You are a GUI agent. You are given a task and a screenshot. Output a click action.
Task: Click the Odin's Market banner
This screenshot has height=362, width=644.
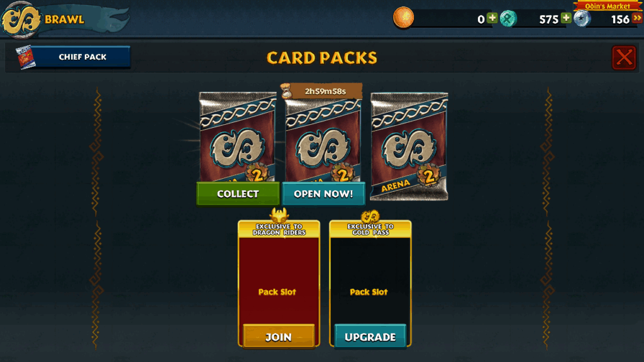(607, 6)
